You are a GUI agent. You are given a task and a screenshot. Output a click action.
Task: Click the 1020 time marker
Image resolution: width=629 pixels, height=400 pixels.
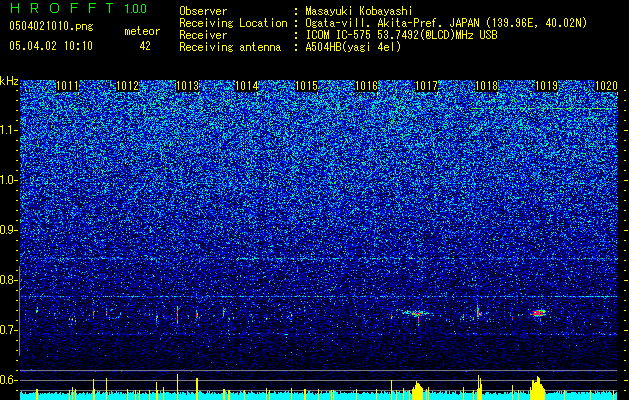(x=606, y=86)
